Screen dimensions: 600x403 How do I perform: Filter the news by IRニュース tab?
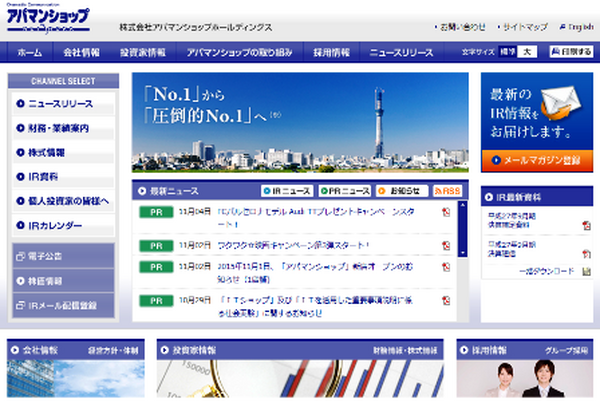coord(287,191)
